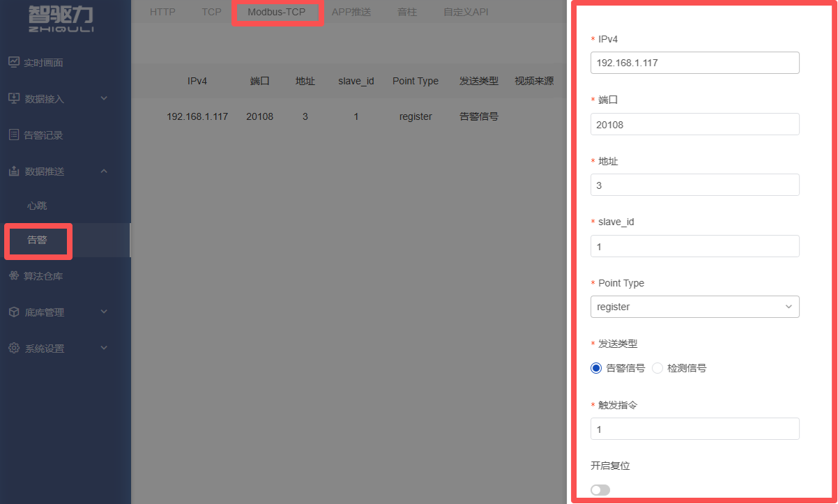The image size is (838, 504).
Task: Click the library management cube icon
Action: point(14,312)
